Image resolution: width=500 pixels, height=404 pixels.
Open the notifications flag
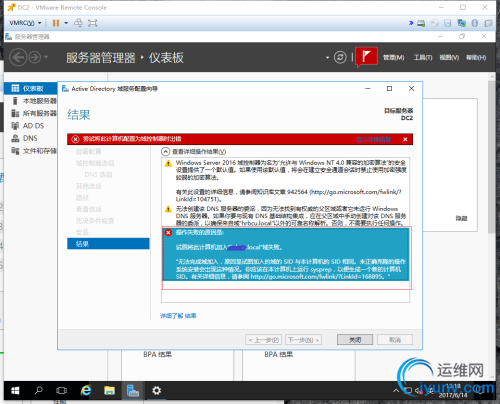(x=366, y=57)
